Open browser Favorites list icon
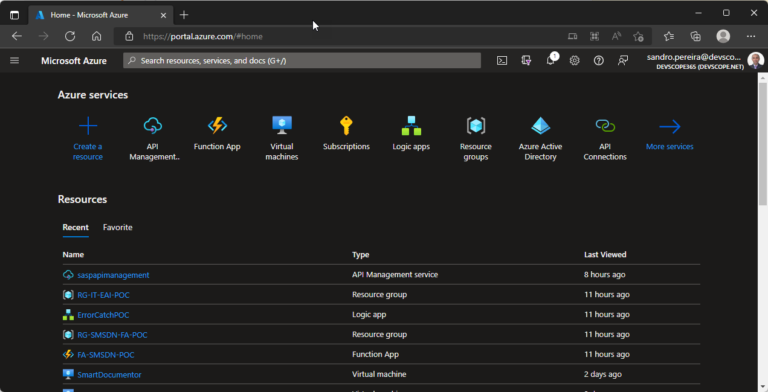 tap(669, 36)
